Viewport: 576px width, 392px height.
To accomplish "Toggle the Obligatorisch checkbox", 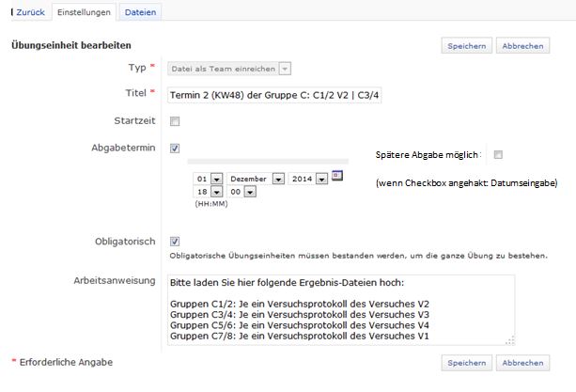I will tap(175, 241).
